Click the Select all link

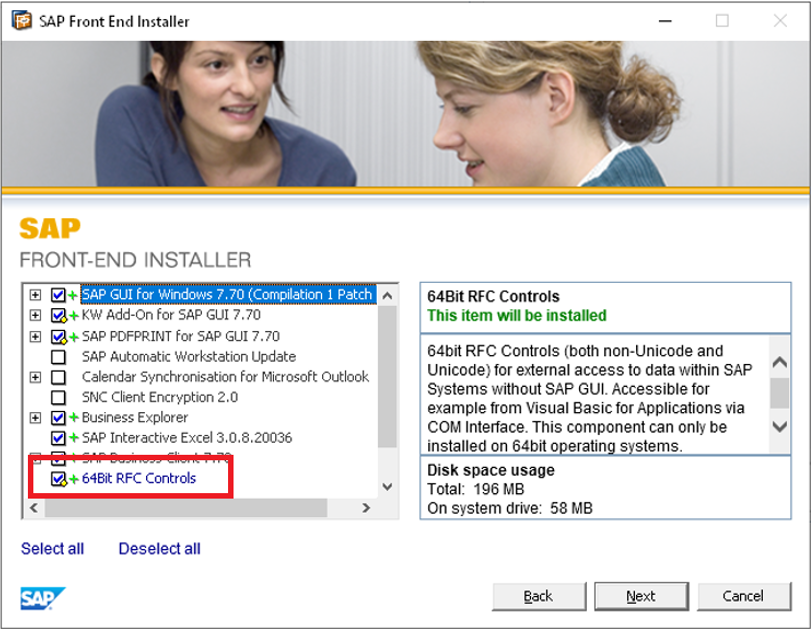[52, 548]
